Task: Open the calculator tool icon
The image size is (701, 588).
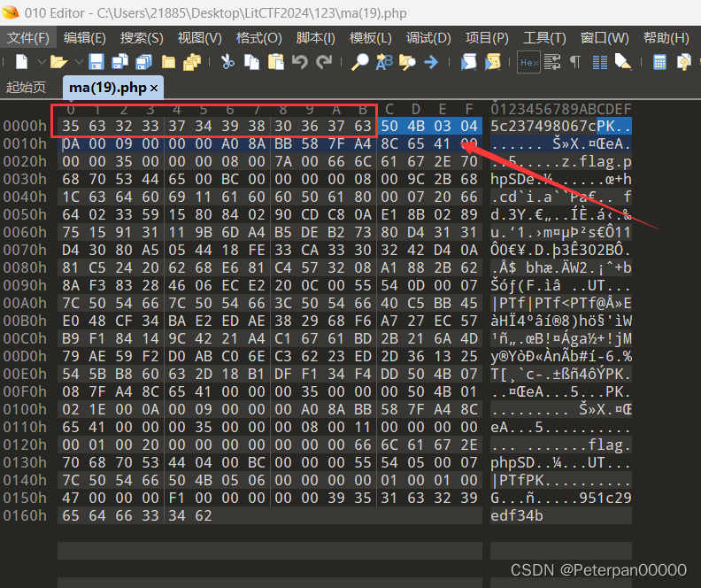Action: (x=659, y=62)
